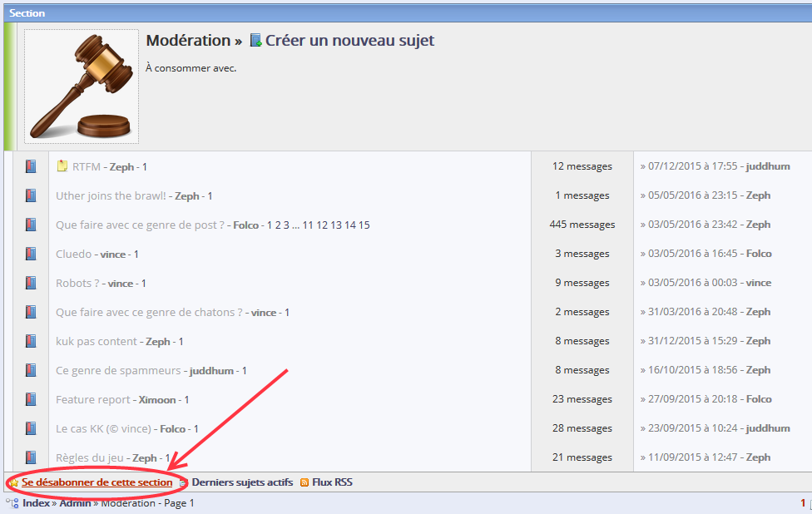Open the topic Le cas KK (© vince)

tap(103, 429)
